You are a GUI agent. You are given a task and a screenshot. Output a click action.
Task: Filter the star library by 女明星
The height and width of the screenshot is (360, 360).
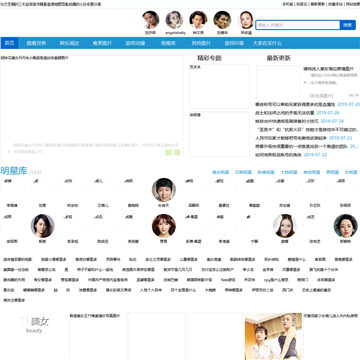[351, 172]
